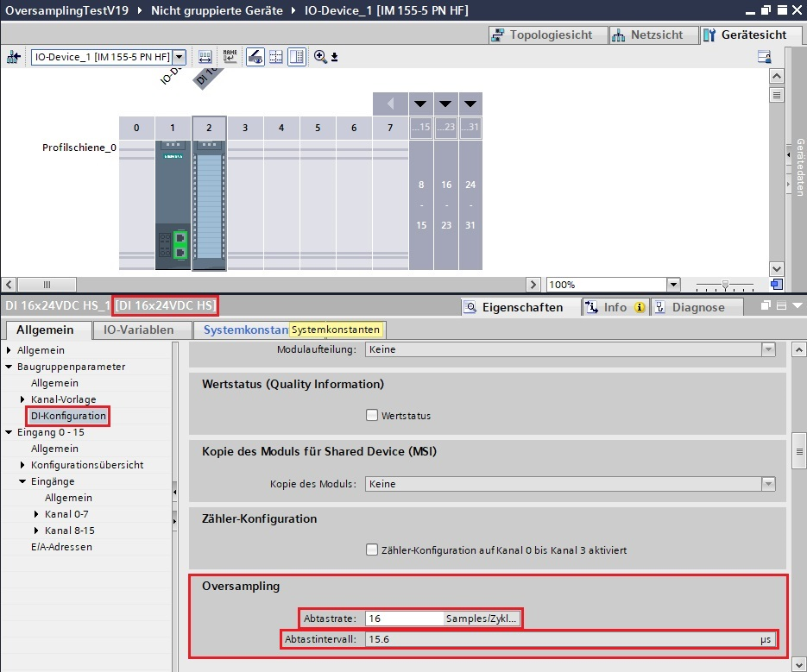Expand the Konfigurationsübersicht tree node
The image size is (807, 672).
click(22, 465)
